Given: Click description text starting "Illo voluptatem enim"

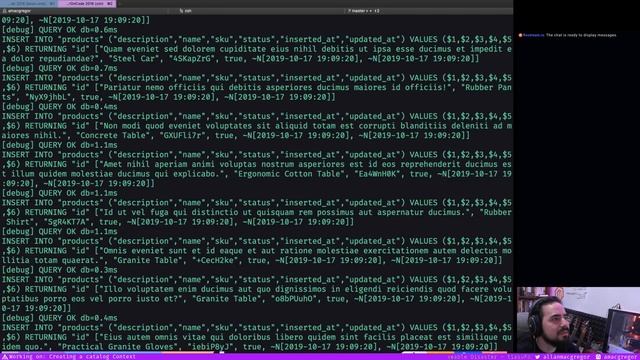Looking at the screenshot, I should (256, 294).
